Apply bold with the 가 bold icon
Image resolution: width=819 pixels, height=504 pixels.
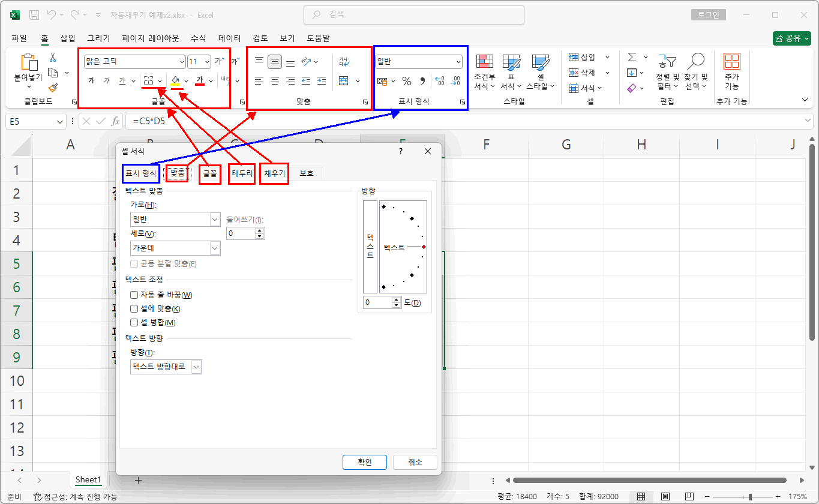[x=91, y=80]
